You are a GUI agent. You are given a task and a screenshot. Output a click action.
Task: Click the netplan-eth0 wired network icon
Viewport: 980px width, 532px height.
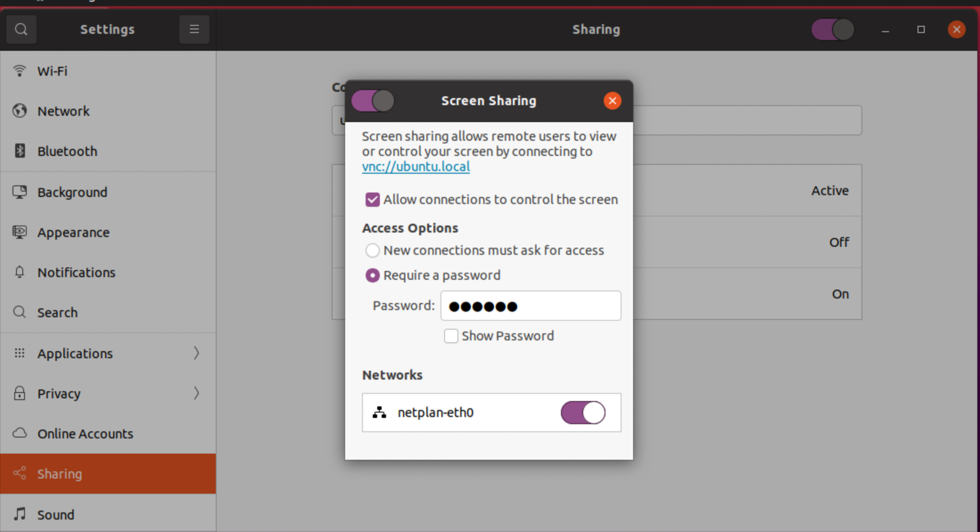point(379,412)
